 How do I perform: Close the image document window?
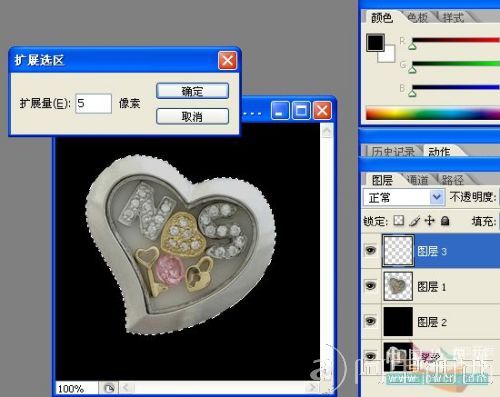322,110
